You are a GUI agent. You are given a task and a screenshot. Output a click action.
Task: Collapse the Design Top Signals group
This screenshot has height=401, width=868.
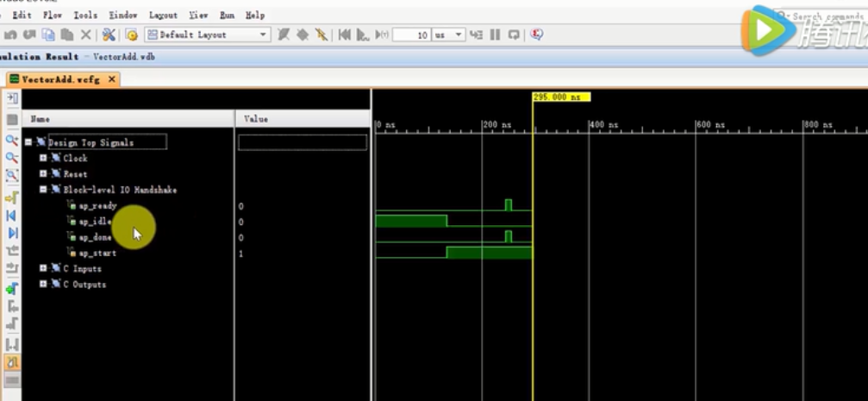[28, 142]
